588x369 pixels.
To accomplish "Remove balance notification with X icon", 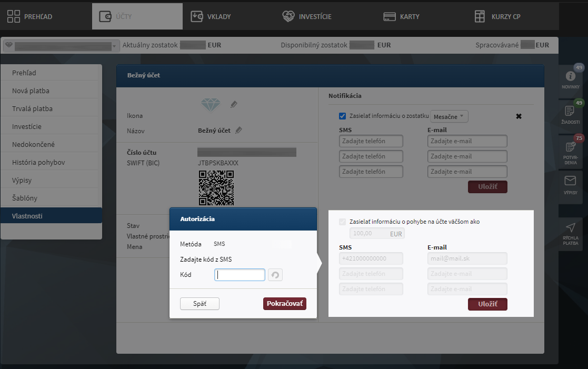I will [x=519, y=116].
